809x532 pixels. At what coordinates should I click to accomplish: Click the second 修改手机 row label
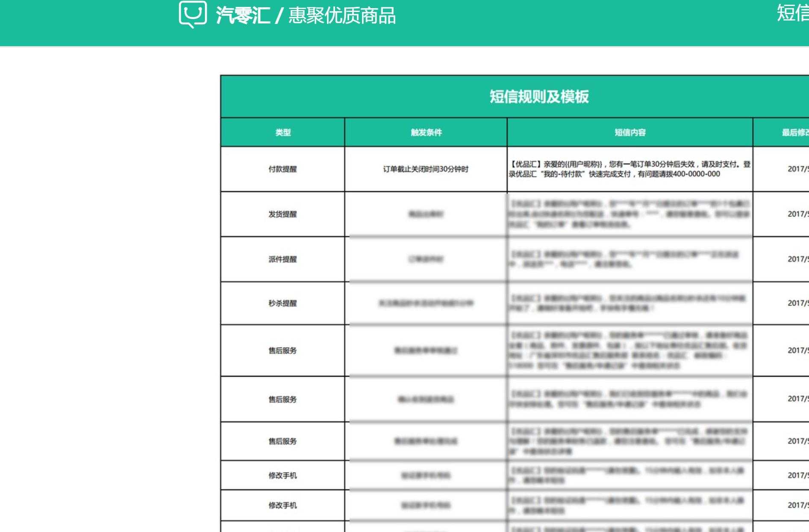pos(282,505)
